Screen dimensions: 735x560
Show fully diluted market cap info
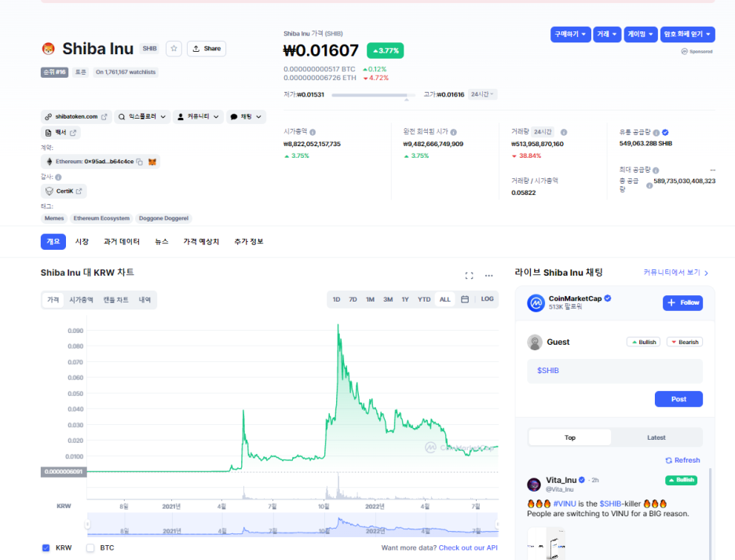pos(453,132)
